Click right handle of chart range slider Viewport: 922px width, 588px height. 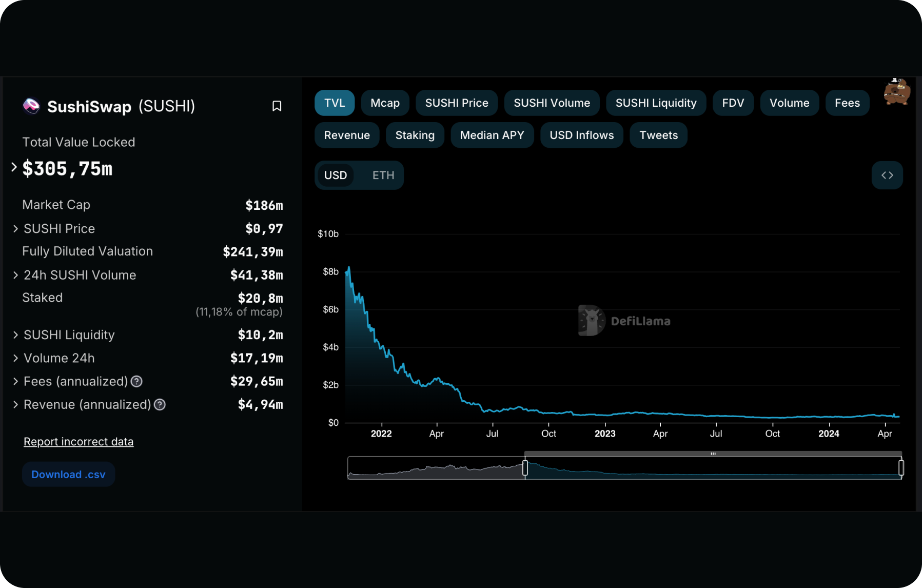point(901,468)
